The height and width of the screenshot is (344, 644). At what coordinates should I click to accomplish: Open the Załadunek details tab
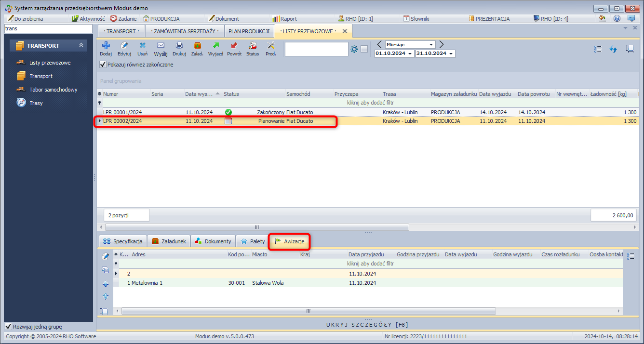tap(169, 241)
